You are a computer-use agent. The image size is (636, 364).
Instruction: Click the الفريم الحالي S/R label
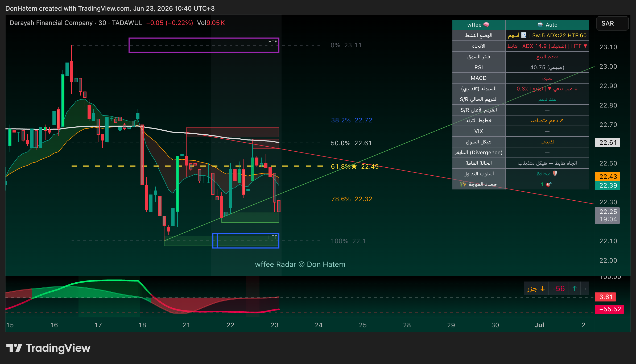pos(479,99)
